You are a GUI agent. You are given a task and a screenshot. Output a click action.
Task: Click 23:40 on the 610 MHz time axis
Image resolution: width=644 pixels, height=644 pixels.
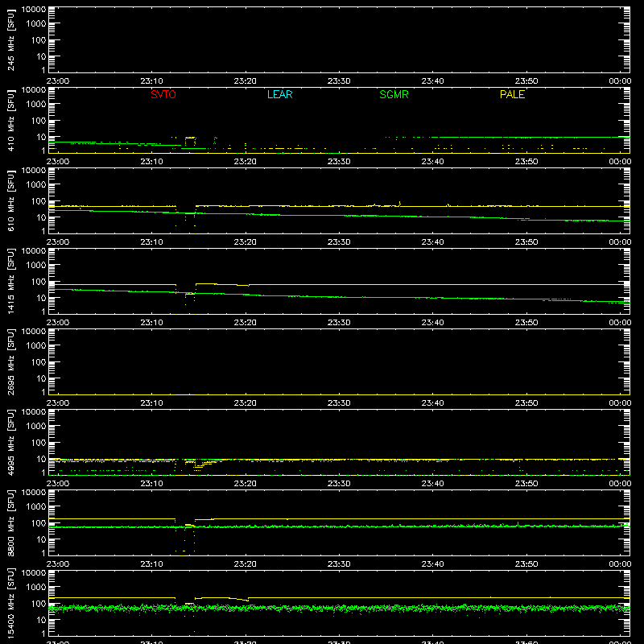tap(432, 242)
